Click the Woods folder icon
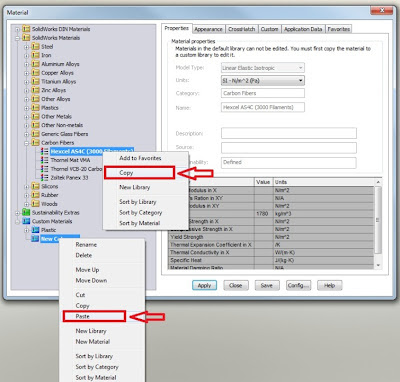400x382 pixels. 35,204
